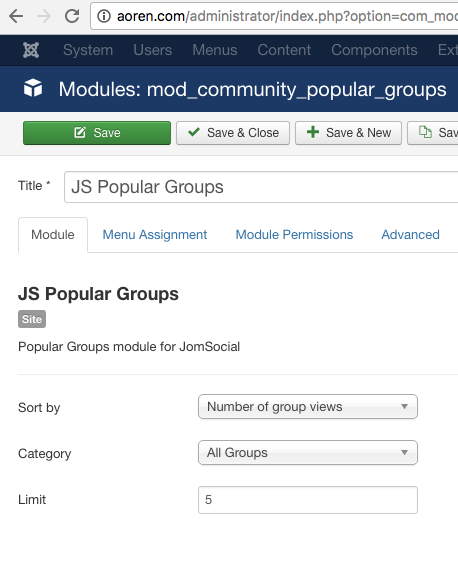Click the Joomla logo icon
The height and width of the screenshot is (562, 458).
(31, 50)
